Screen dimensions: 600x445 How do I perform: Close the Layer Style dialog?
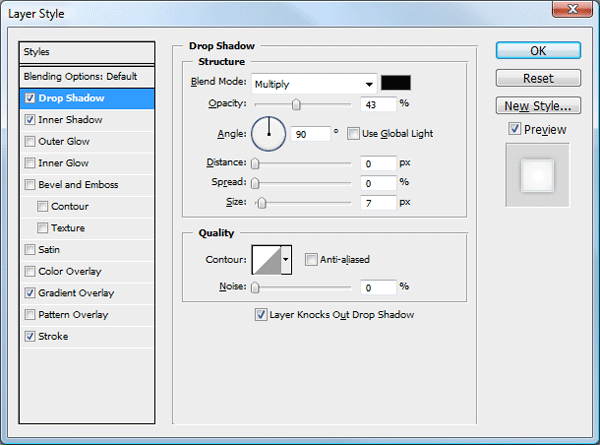point(572,9)
